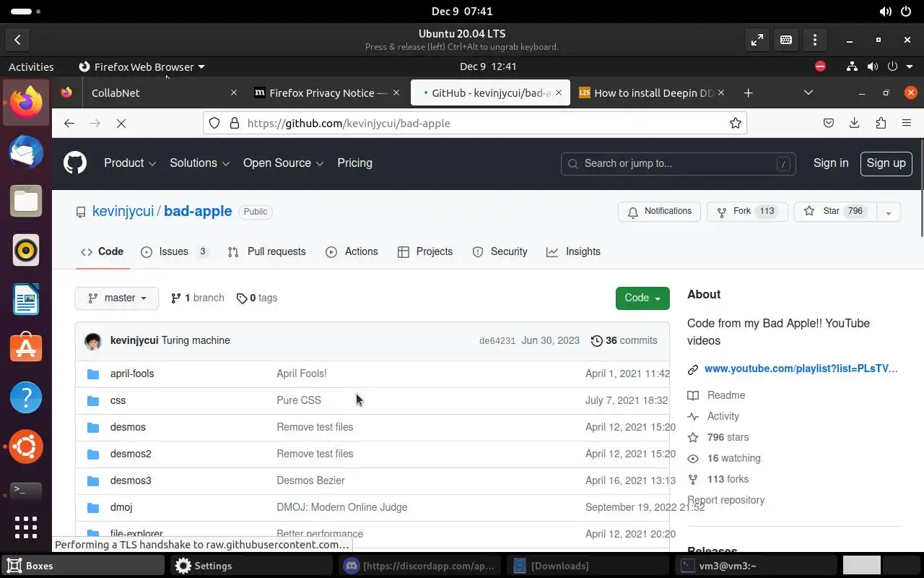Open Firefox from the Ubuntu dock
This screenshot has height=578, width=924.
coord(26,103)
